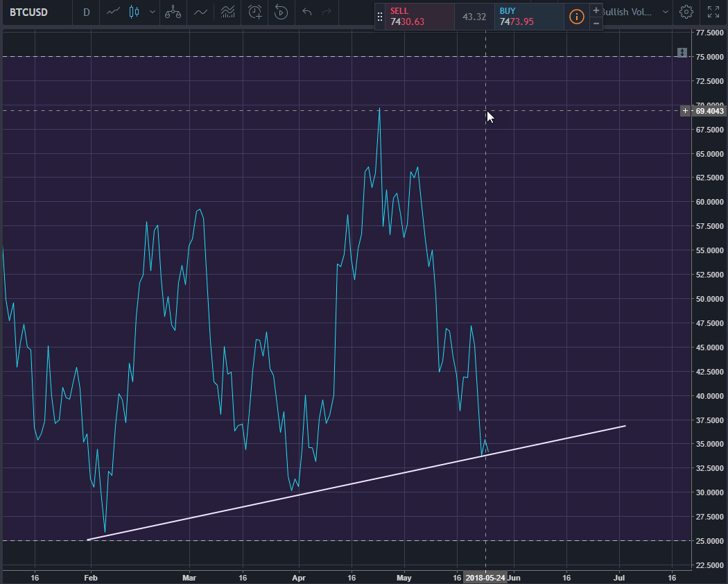
Task: Create an alert with the alarm clock icon
Action: click(255, 12)
